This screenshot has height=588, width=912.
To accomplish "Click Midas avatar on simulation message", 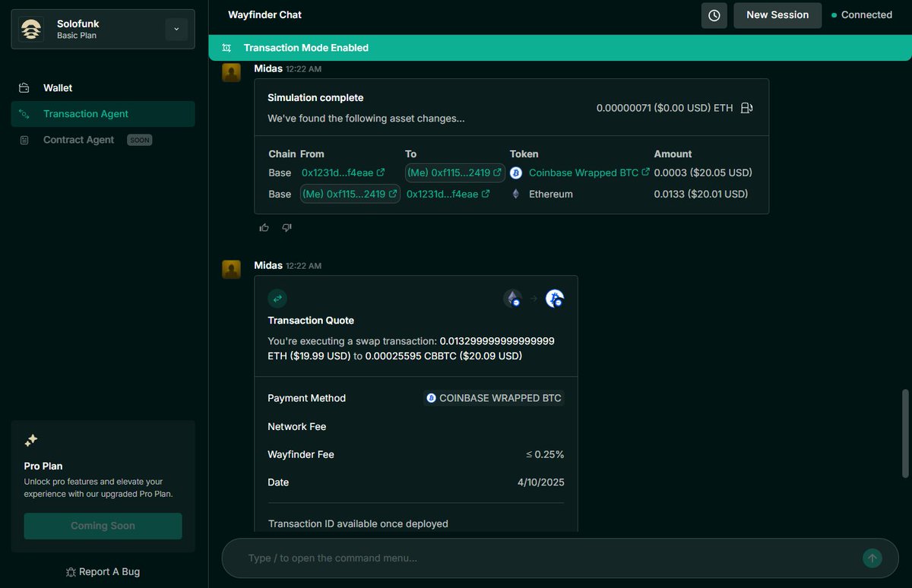I will 232,72.
